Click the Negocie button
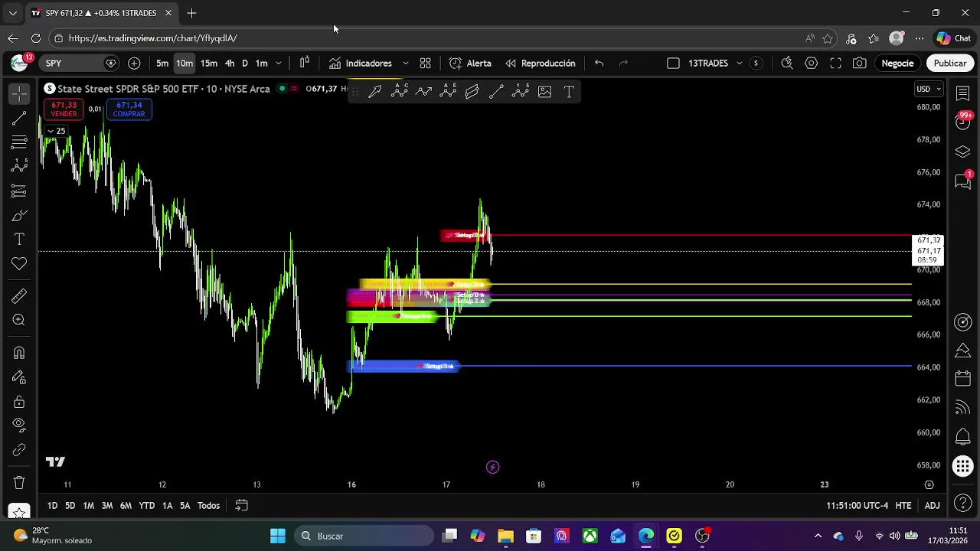The width and height of the screenshot is (980, 551). coord(897,63)
